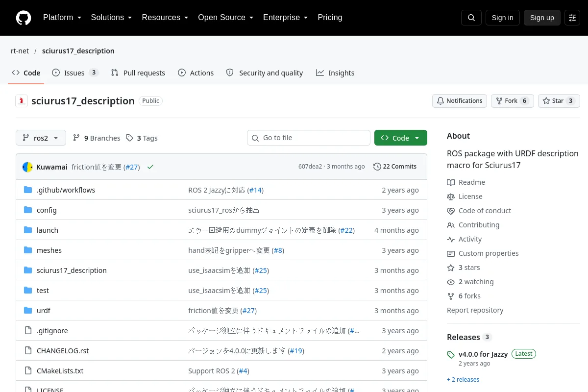Screen dimensions: 588x392
Task: Click the rt-net organization avatar
Action: point(22,101)
